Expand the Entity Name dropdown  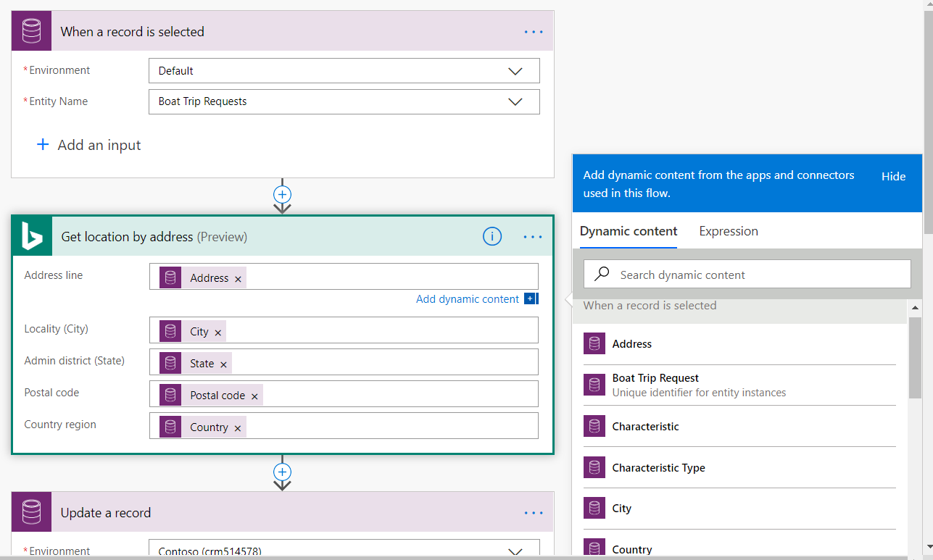coord(515,102)
